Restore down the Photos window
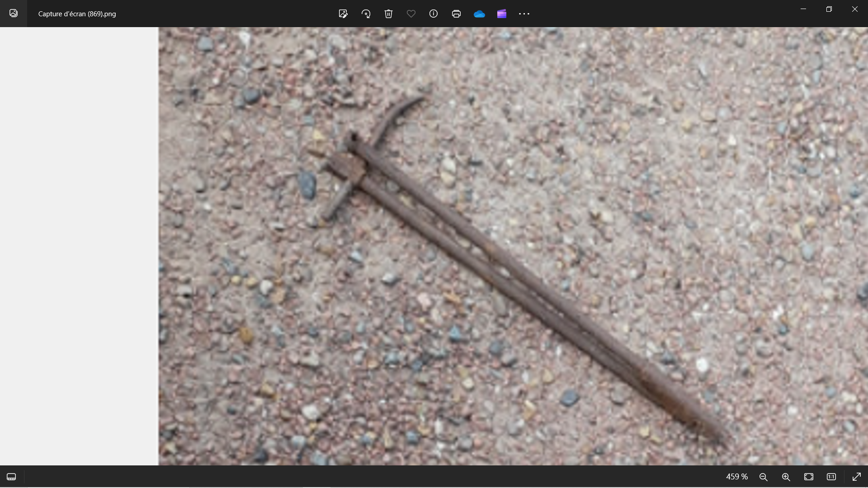Viewport: 868px width, 488px height. point(829,9)
